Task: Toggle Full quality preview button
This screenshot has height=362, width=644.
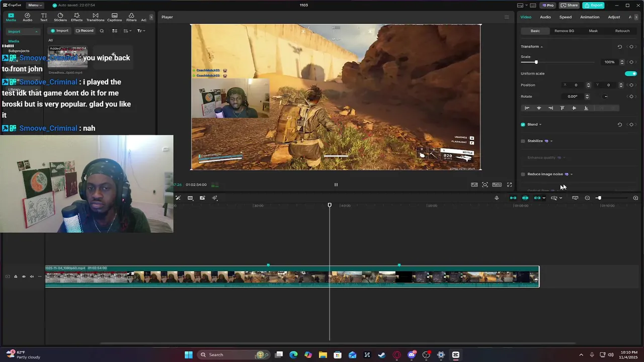Action: tap(474, 185)
